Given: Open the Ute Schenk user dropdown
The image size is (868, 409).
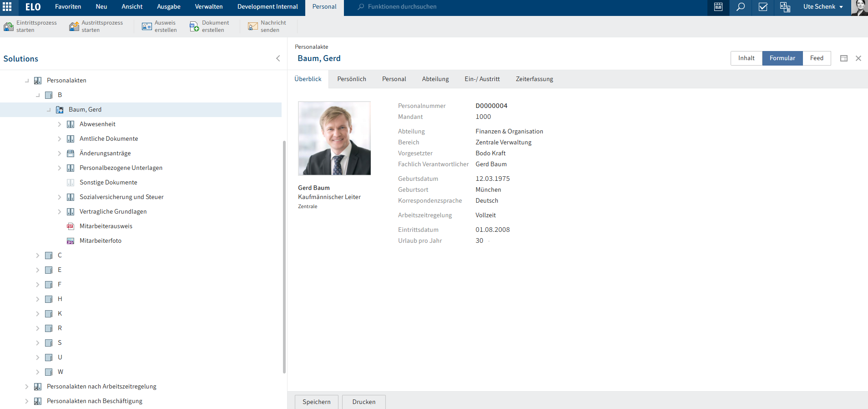Looking at the screenshot, I should coord(823,7).
